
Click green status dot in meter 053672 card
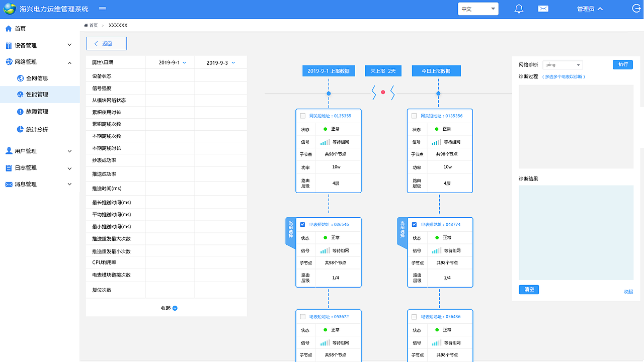pyautogui.click(x=326, y=330)
